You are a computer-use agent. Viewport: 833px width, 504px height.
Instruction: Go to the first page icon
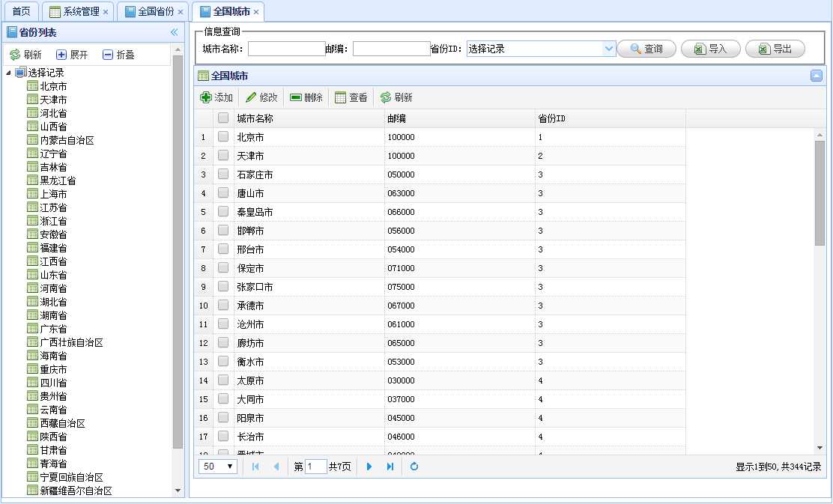255,467
